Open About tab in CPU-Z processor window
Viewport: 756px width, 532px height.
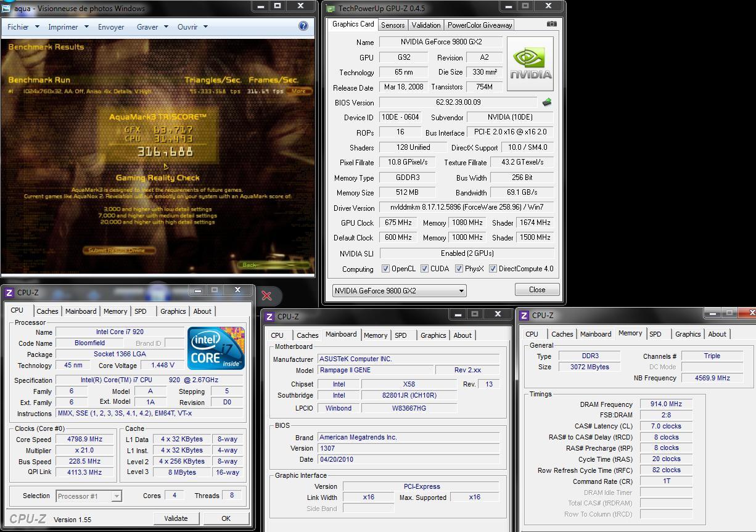tap(202, 311)
